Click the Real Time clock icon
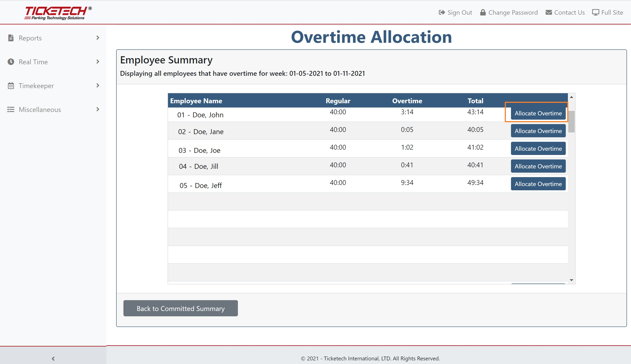This screenshot has height=364, width=631. [11, 62]
